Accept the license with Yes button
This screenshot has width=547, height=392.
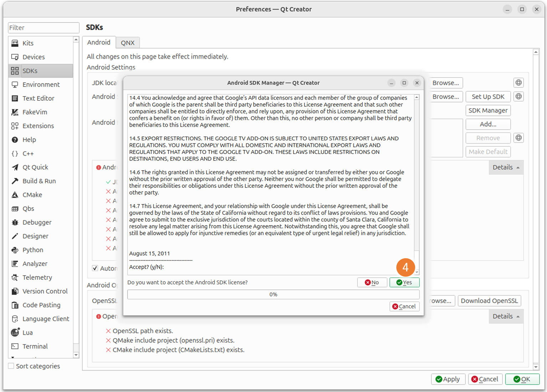tap(404, 282)
